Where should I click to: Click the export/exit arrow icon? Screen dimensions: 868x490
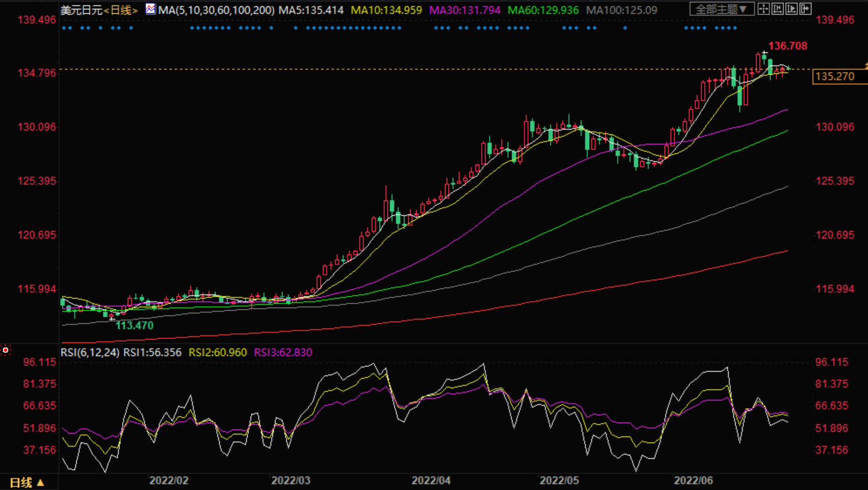tap(805, 9)
